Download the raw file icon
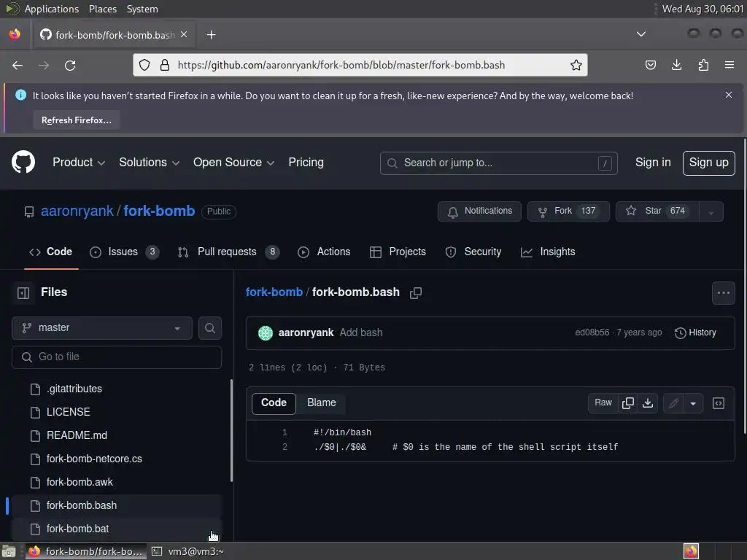This screenshot has width=747, height=560. coord(648,403)
